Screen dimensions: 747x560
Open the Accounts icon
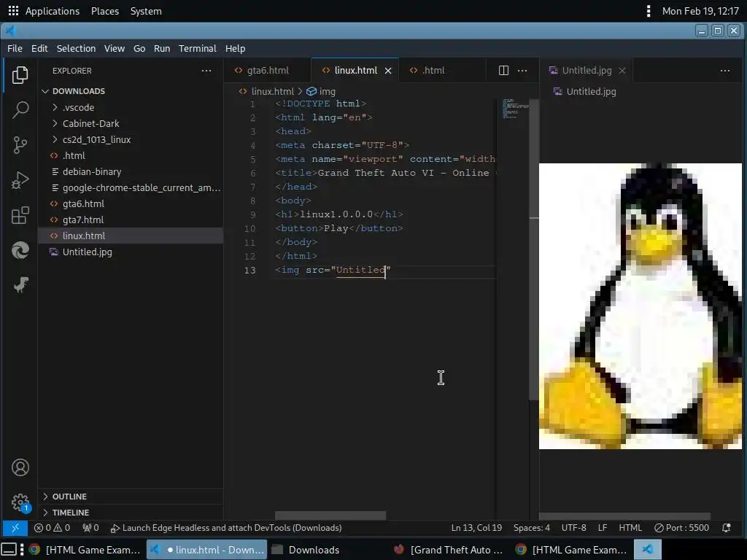pyautogui.click(x=20, y=467)
